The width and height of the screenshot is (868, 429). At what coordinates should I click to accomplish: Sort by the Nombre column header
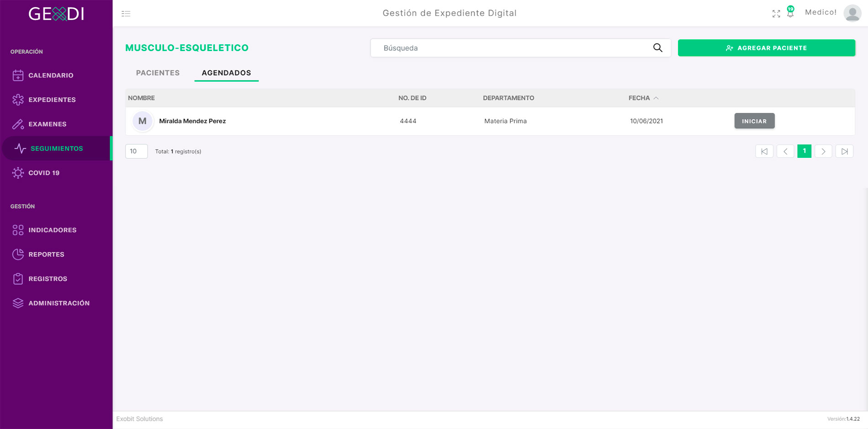(x=141, y=98)
